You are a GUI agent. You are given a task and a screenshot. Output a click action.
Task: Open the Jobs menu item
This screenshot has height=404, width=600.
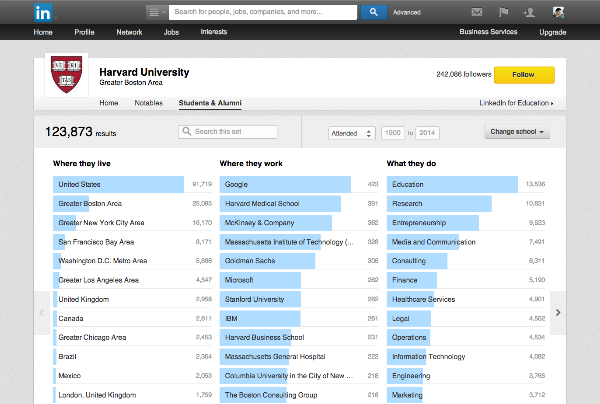171,32
